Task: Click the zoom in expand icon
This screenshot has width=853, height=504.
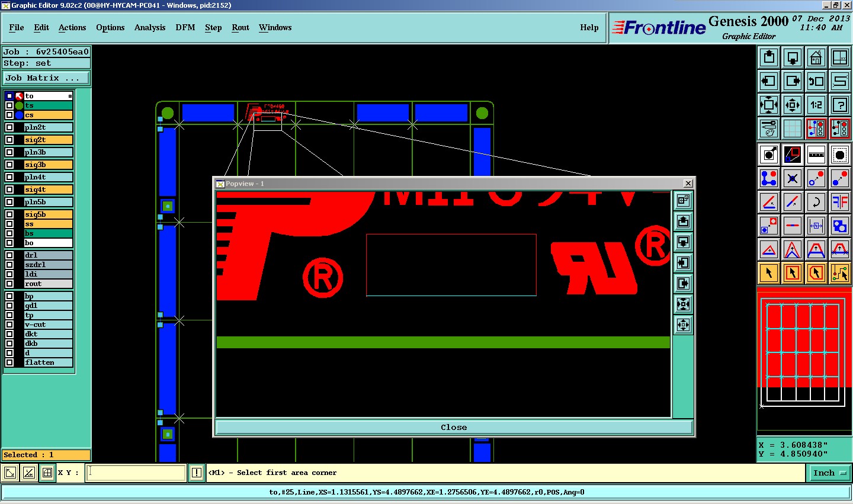Action: tap(769, 105)
